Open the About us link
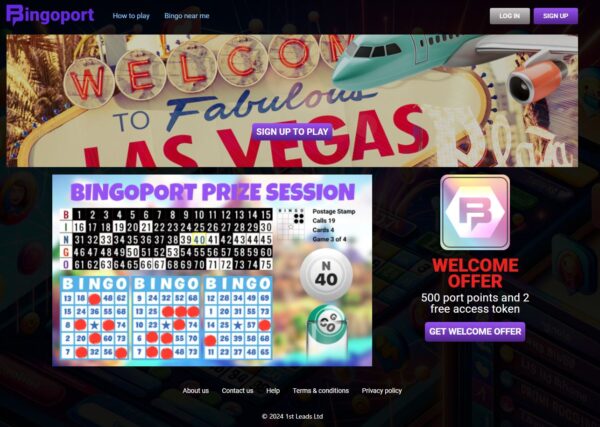This screenshot has width=600, height=427. [196, 391]
